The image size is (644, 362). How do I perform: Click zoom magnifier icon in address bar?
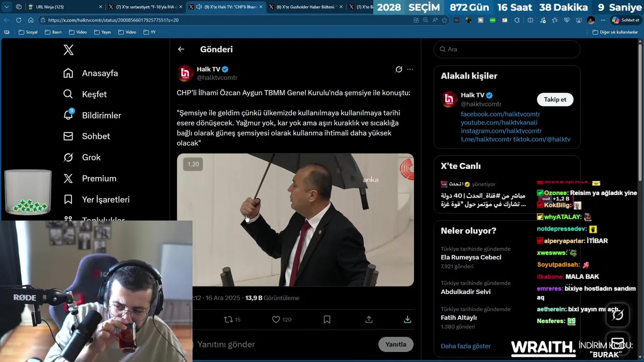[426, 20]
